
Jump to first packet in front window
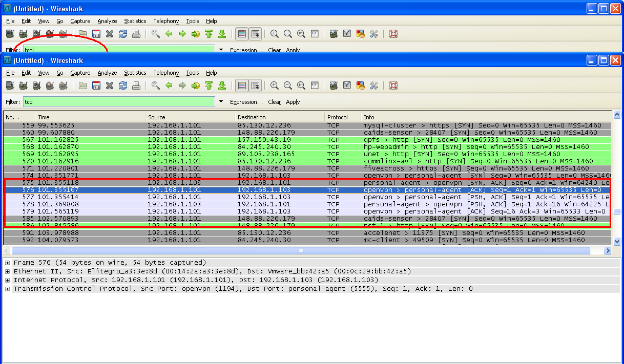click(x=209, y=85)
